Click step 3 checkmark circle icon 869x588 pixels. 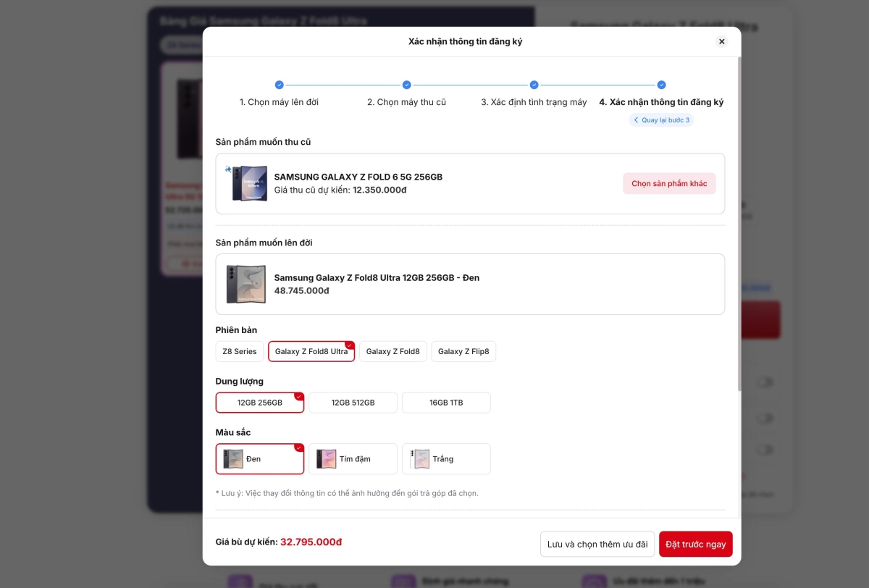534,85
